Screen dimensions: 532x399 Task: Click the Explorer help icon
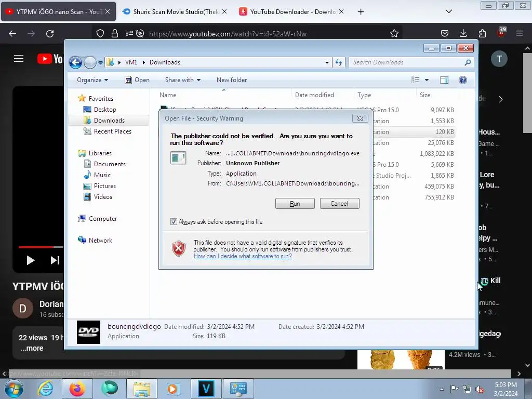[462, 80]
